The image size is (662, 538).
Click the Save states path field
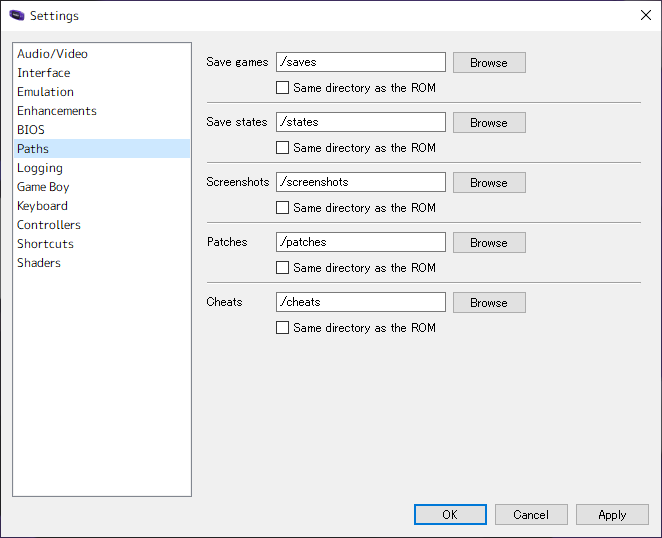click(361, 122)
